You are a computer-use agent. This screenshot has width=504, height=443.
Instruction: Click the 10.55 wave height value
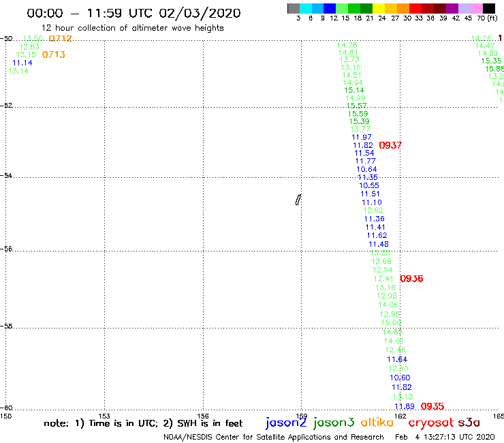369,185
